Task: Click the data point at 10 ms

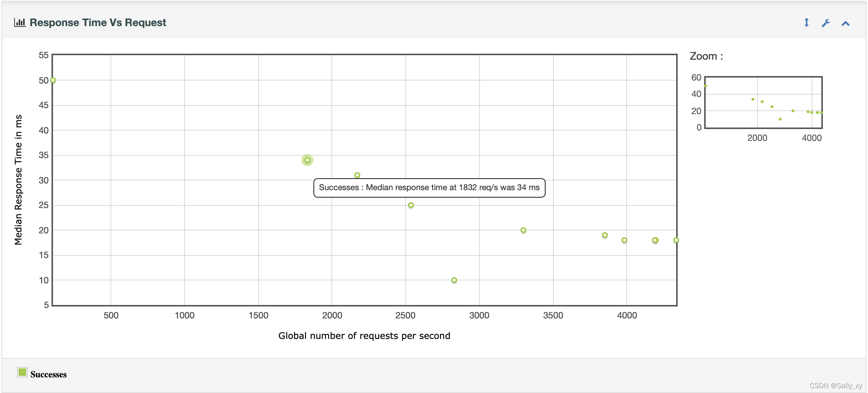Action: (454, 280)
